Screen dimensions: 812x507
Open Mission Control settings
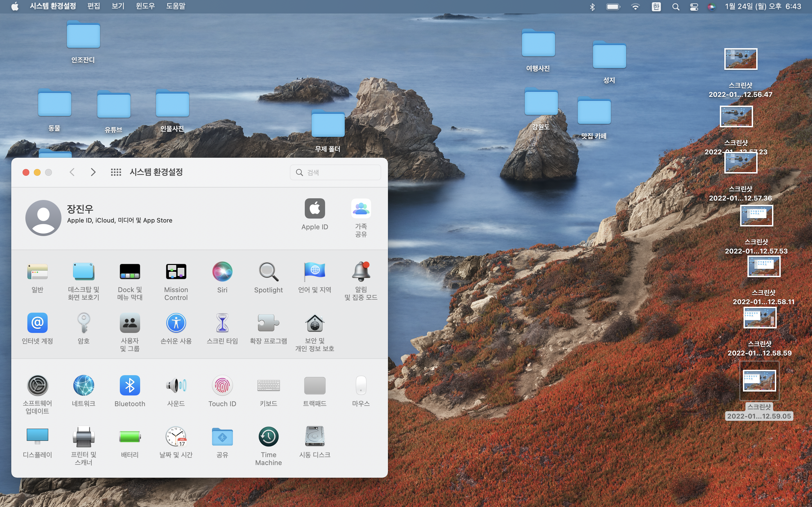(176, 272)
